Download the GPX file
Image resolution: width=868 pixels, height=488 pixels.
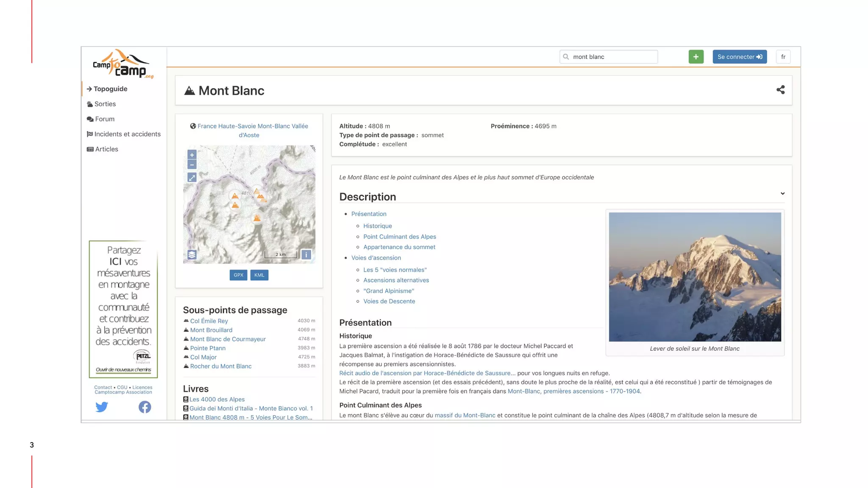[x=238, y=275]
